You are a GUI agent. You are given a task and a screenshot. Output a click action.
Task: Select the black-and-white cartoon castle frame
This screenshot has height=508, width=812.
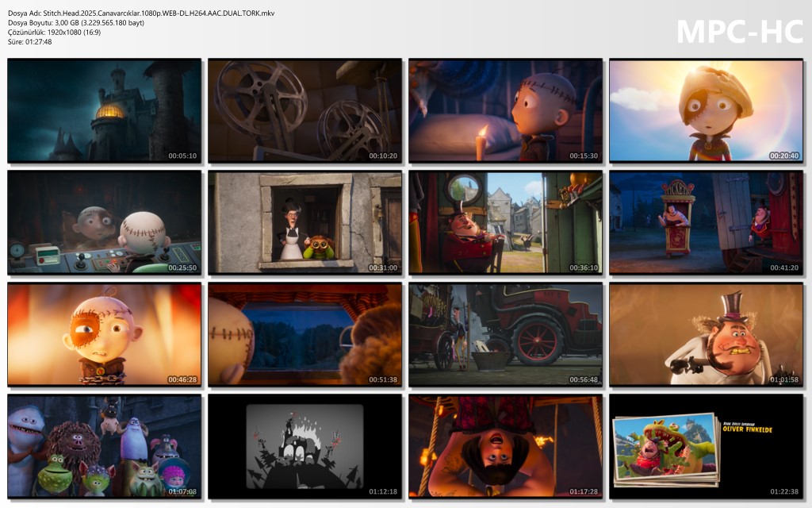pos(304,447)
